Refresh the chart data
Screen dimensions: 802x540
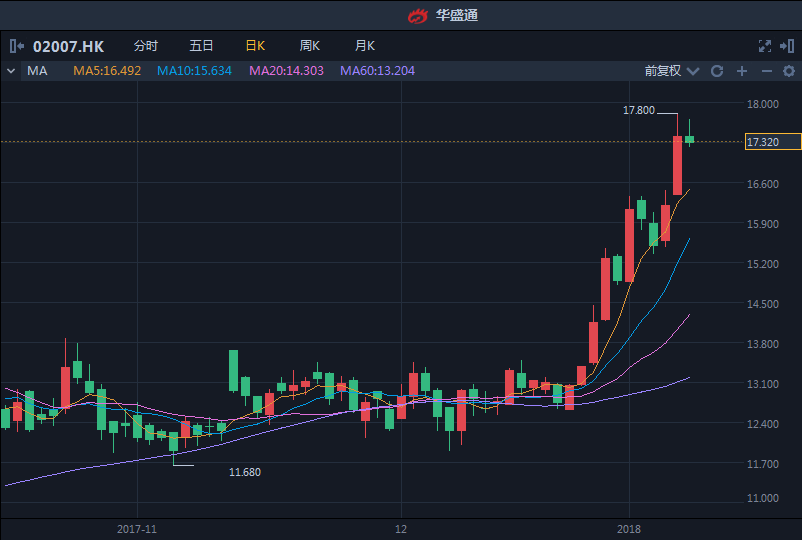pos(717,71)
